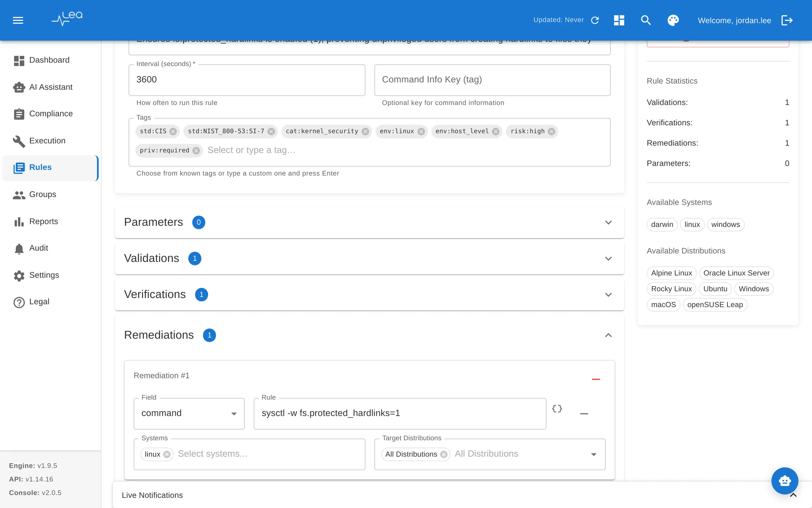The image size is (812, 508).
Task: Open the dashboard grid icon in header
Action: (x=619, y=20)
